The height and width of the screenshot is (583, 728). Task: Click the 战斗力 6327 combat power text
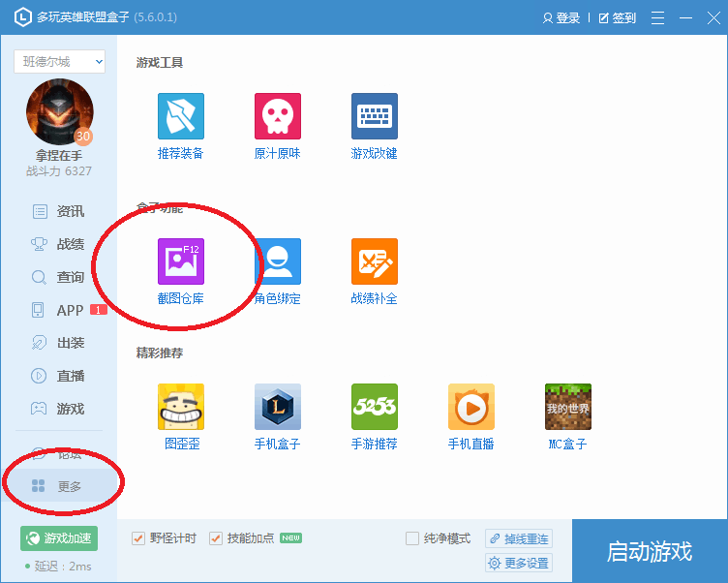click(59, 171)
